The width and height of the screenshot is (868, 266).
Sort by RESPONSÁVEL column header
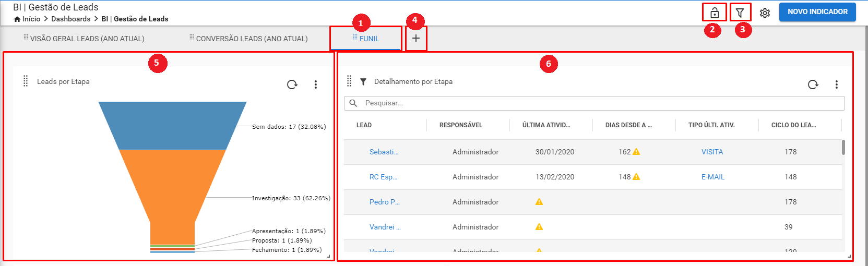pos(461,125)
